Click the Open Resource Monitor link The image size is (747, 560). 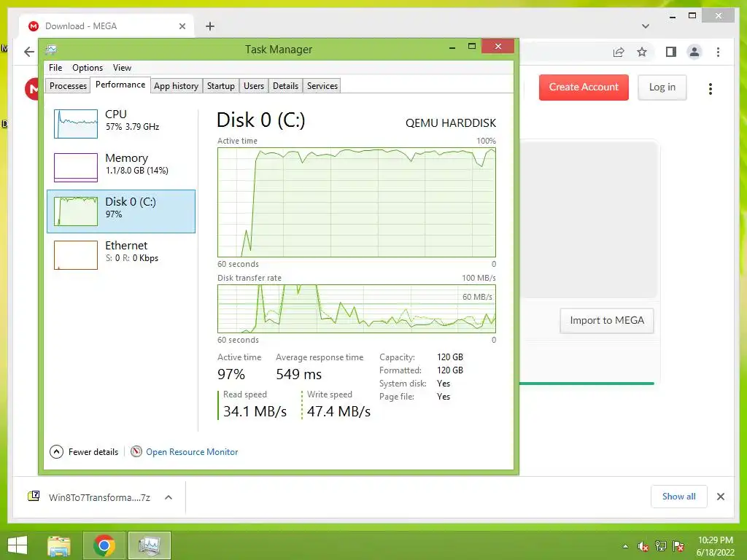(192, 452)
